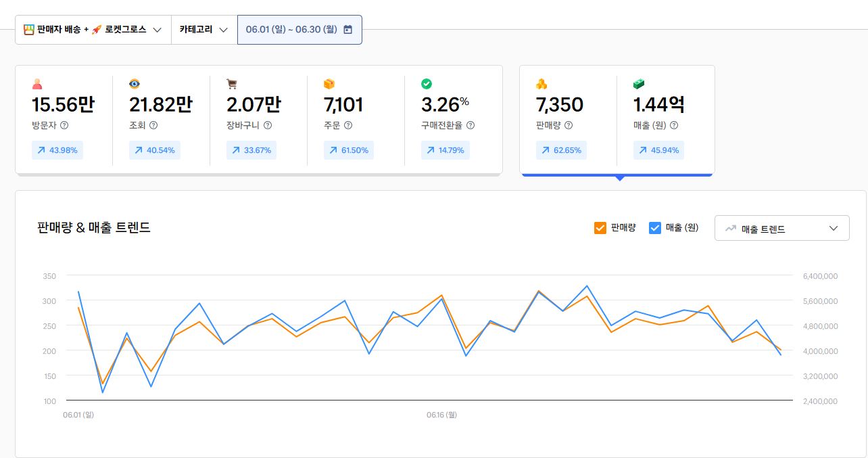Click the help icon next to 방문자

point(64,125)
